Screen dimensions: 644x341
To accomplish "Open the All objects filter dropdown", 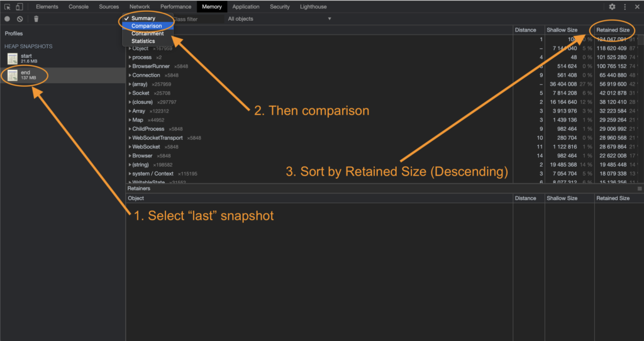I will point(279,19).
